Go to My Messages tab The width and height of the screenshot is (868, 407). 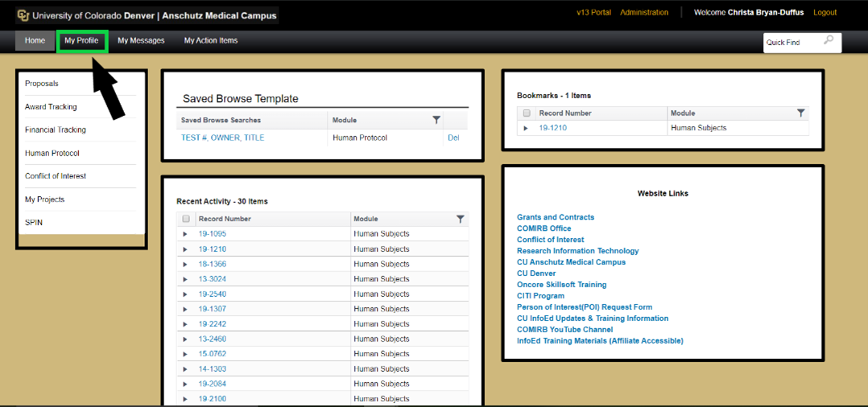point(141,40)
